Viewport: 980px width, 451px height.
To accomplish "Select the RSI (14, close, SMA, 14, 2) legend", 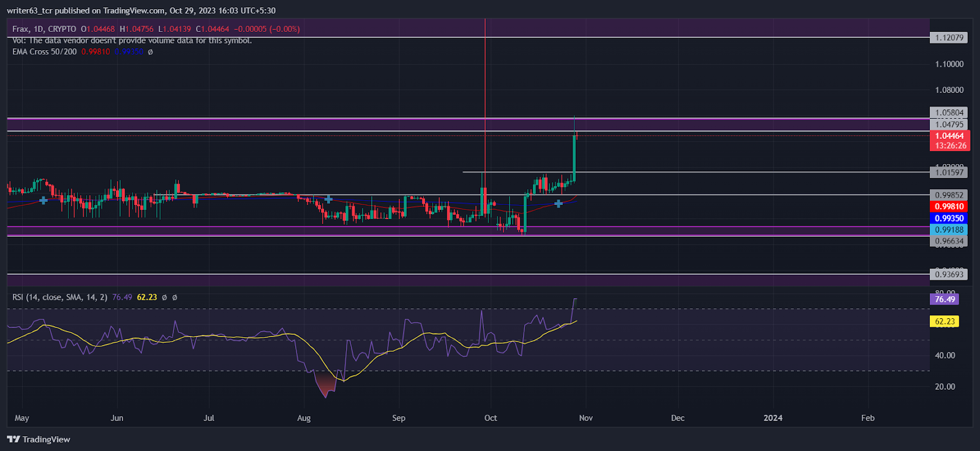I will tap(60, 297).
